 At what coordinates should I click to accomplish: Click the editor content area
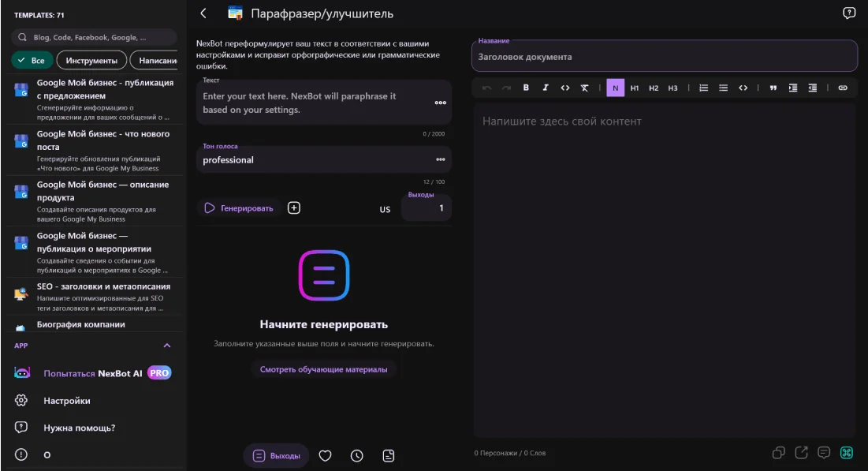pos(665,271)
